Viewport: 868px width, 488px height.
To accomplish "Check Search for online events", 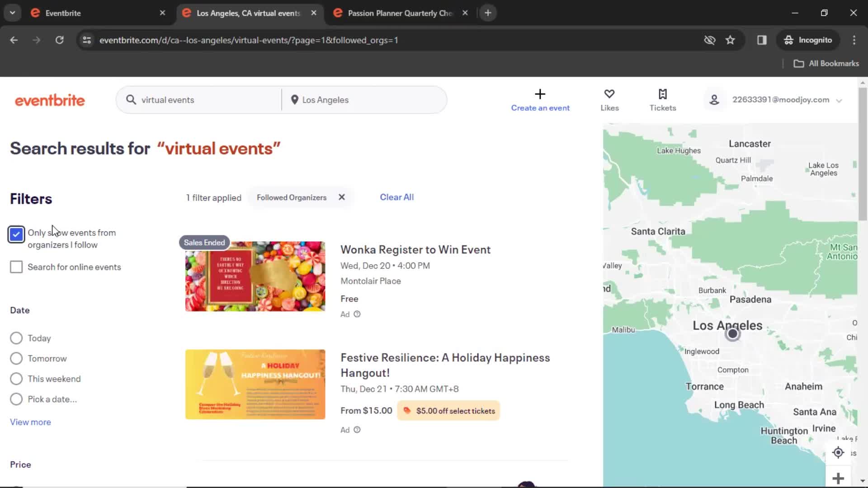I will pyautogui.click(x=16, y=267).
